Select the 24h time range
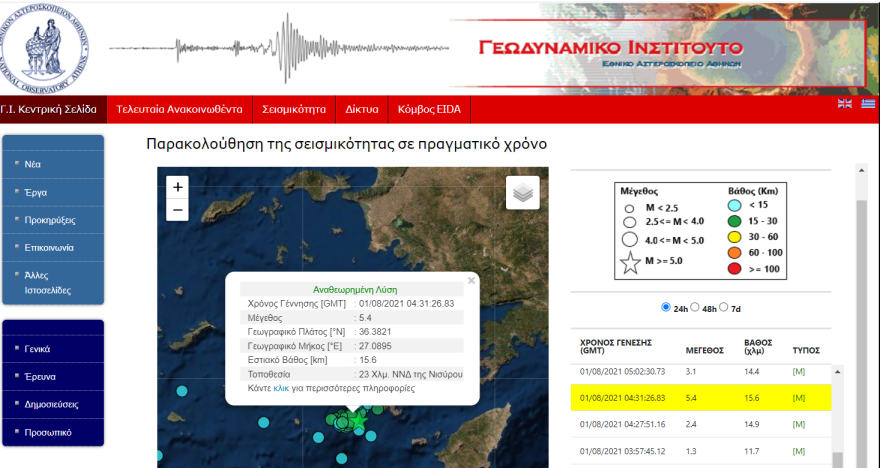The width and height of the screenshot is (880, 468). tap(666, 308)
